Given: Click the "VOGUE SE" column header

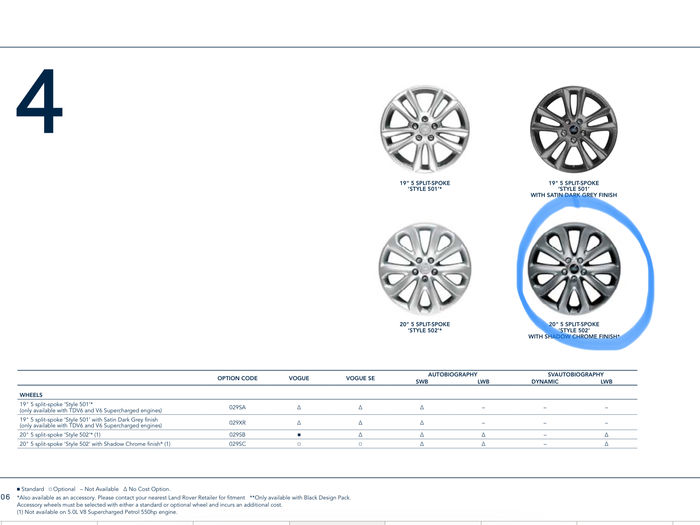Looking at the screenshot, I should point(360,378).
